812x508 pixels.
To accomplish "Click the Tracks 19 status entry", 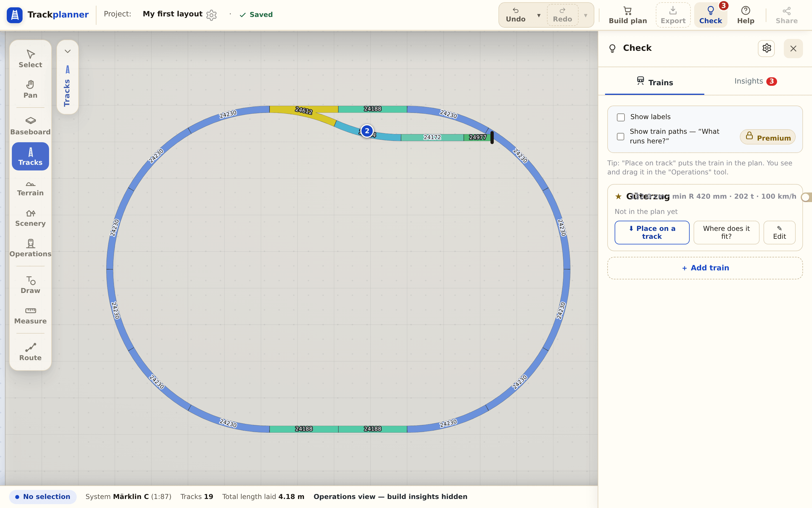I will 197,497.
